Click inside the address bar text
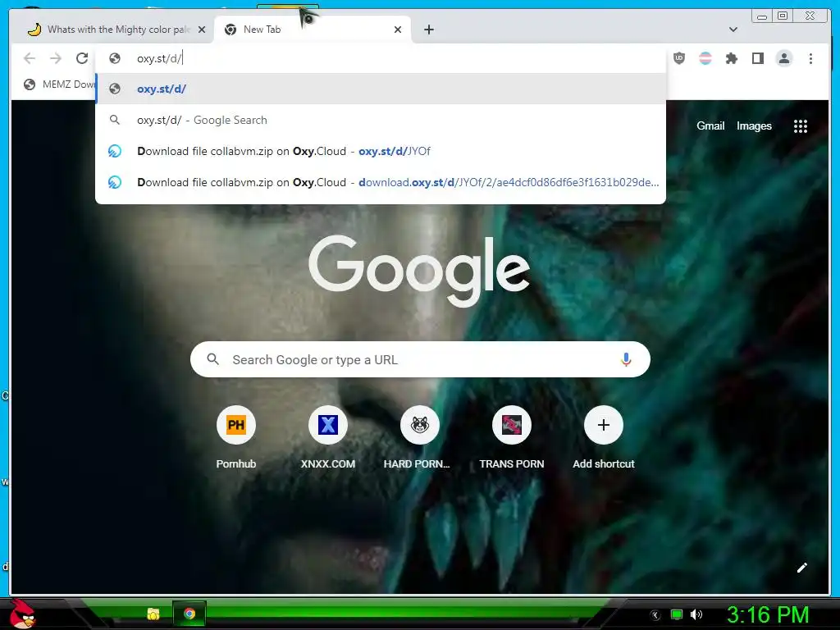The image size is (840, 630). tap(160, 58)
